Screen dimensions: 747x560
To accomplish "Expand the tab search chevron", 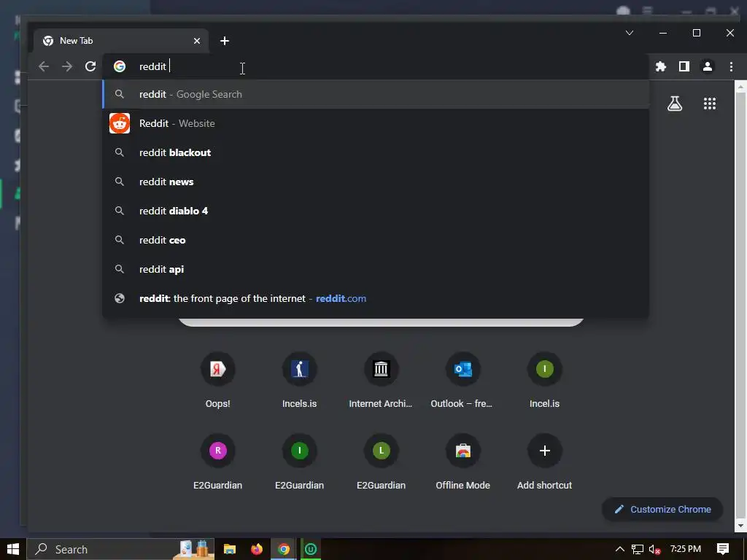I will click(x=630, y=33).
